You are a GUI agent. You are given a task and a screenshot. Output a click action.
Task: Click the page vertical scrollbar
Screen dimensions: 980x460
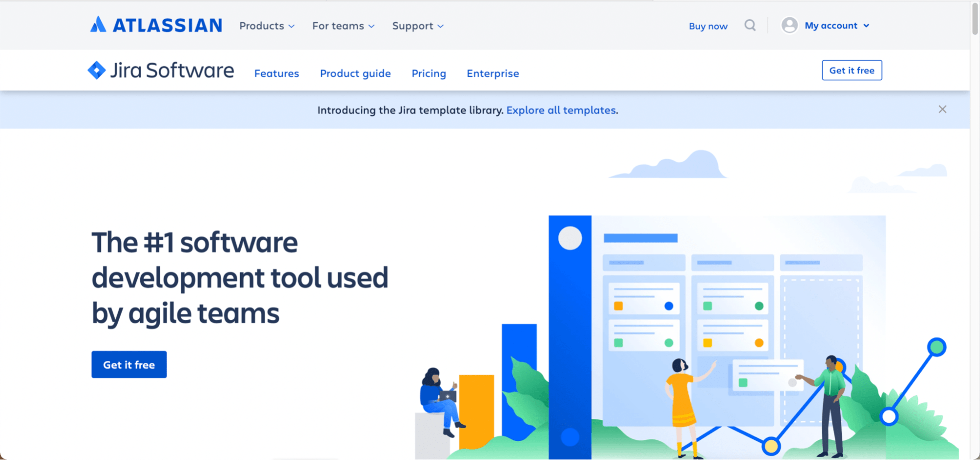(975, 230)
